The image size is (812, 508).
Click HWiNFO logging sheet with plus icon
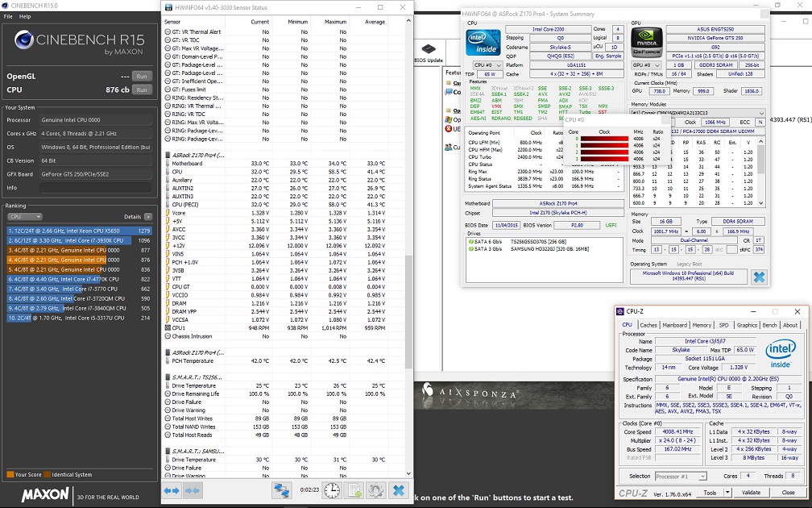354,490
